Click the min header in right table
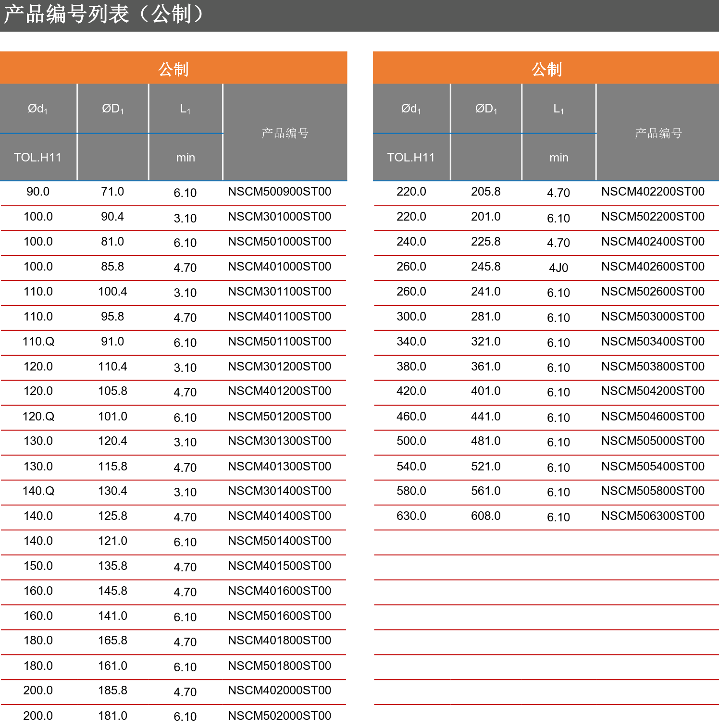Screen dimensions: 719x728 (558, 158)
